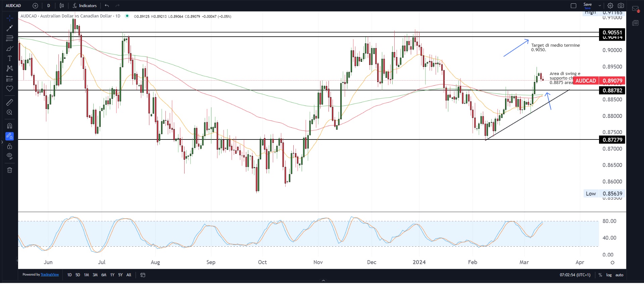Choose the Text annotation tool
644x284 pixels.
[x=9, y=58]
